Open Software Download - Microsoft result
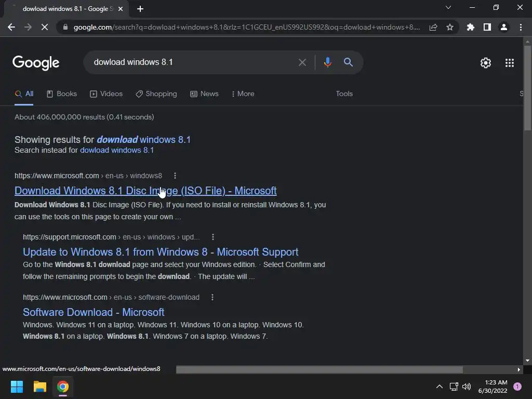 point(94,312)
